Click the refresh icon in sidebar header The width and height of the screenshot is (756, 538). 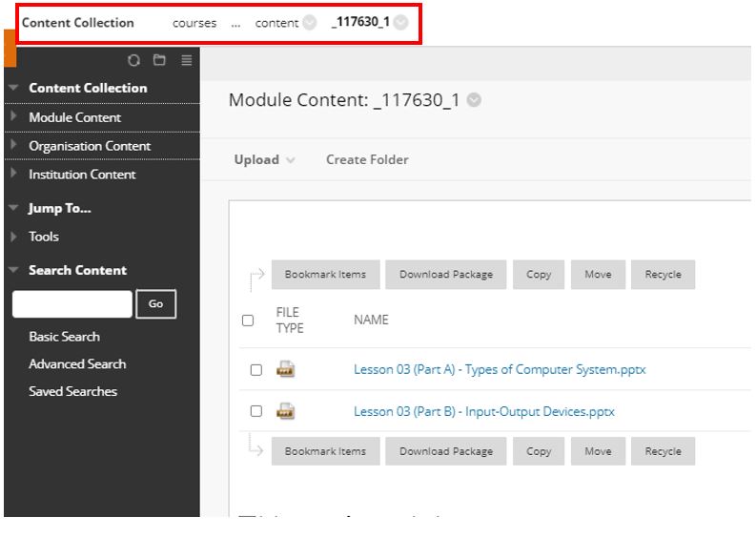click(x=133, y=60)
